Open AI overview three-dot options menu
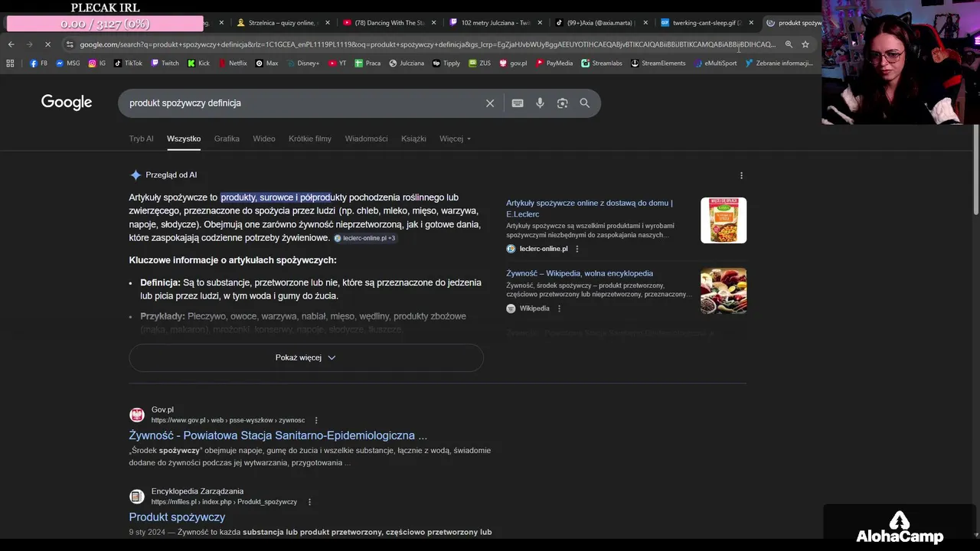Image resolution: width=980 pixels, height=551 pixels. pyautogui.click(x=741, y=175)
